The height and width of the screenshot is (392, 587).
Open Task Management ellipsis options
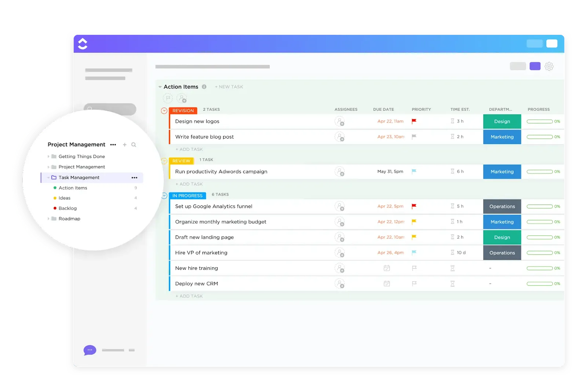[x=135, y=177]
